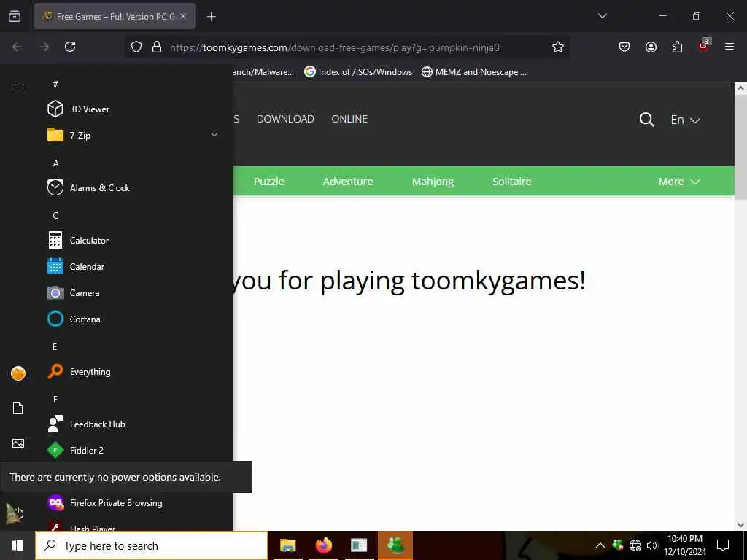Open the volume tray icon
This screenshot has height=560, width=747.
[x=652, y=545]
